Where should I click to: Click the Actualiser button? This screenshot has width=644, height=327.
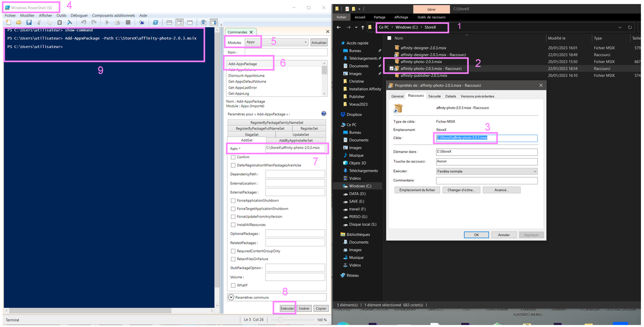[x=318, y=43]
